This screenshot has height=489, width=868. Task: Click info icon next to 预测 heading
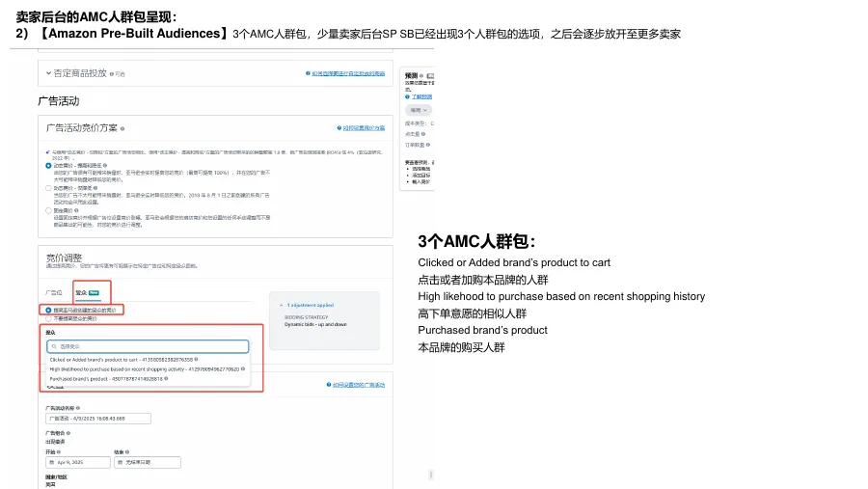pyautogui.click(x=421, y=76)
